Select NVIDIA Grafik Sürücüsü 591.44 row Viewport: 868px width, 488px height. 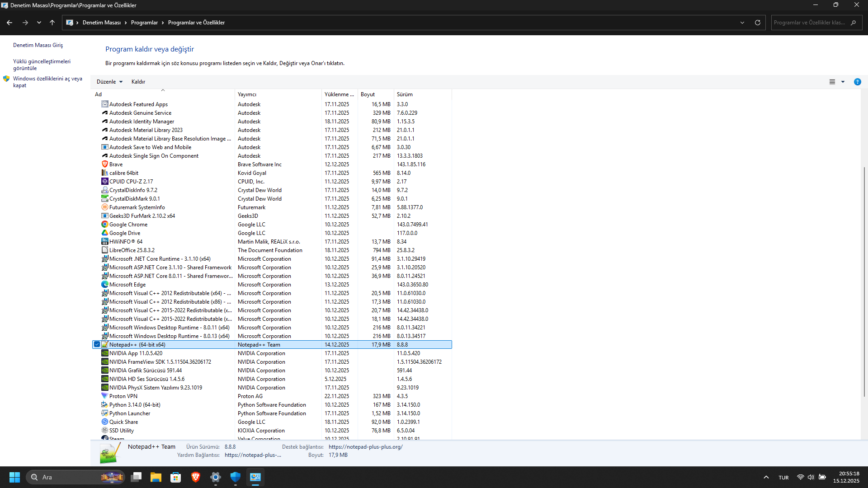[x=272, y=371]
